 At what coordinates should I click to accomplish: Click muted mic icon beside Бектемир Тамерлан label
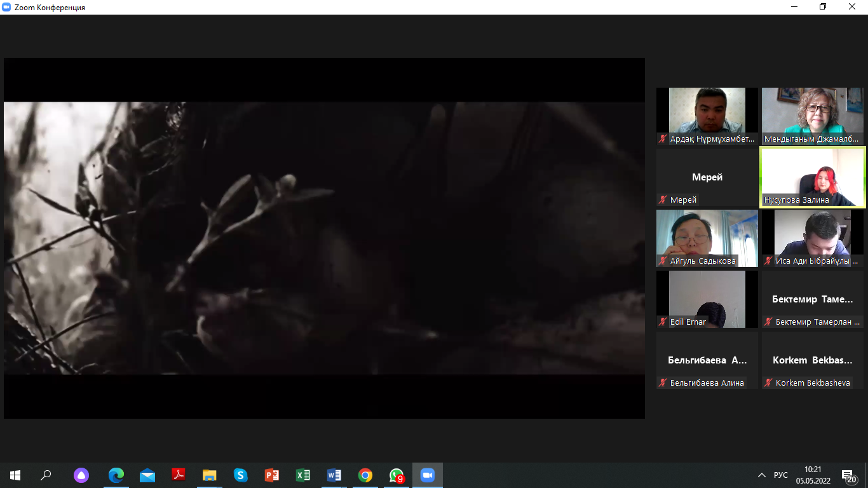click(769, 322)
